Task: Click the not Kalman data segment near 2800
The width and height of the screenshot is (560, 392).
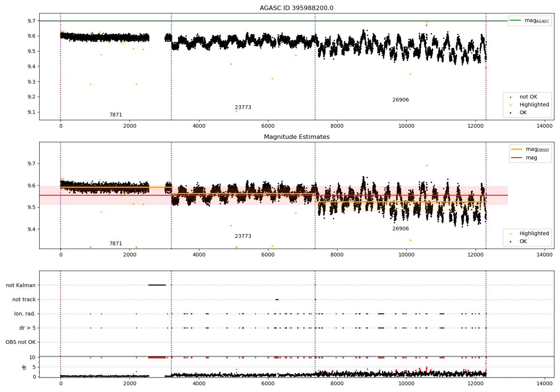Action: [x=157, y=285]
